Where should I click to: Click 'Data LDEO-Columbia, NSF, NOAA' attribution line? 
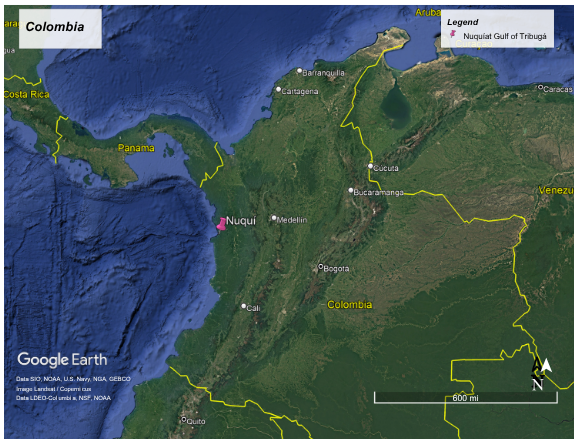point(63,398)
